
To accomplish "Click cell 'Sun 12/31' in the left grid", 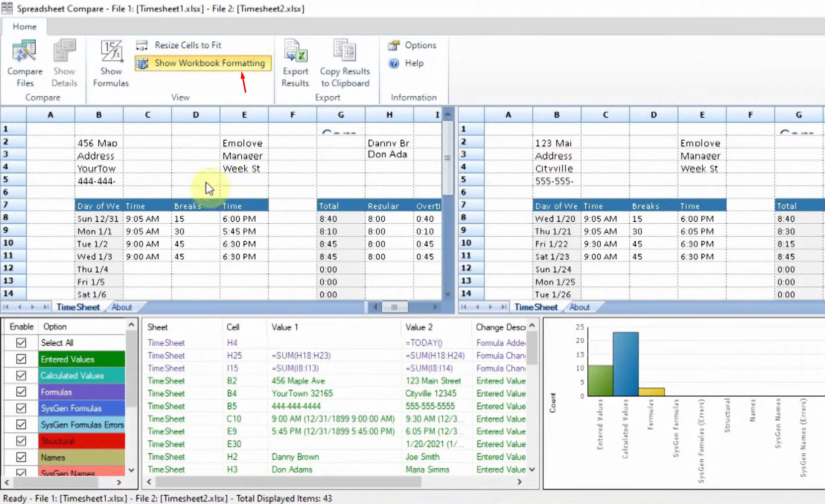I will [x=99, y=219].
